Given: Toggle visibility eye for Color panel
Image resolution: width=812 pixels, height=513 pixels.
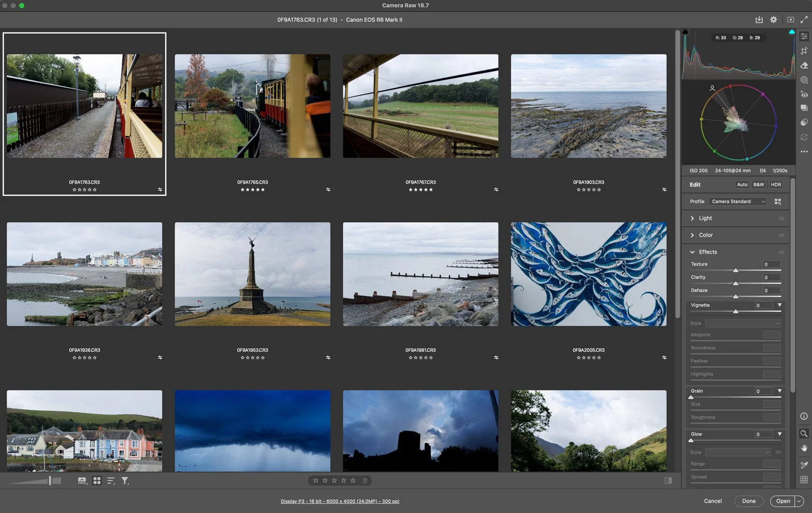Looking at the screenshot, I should tap(781, 235).
